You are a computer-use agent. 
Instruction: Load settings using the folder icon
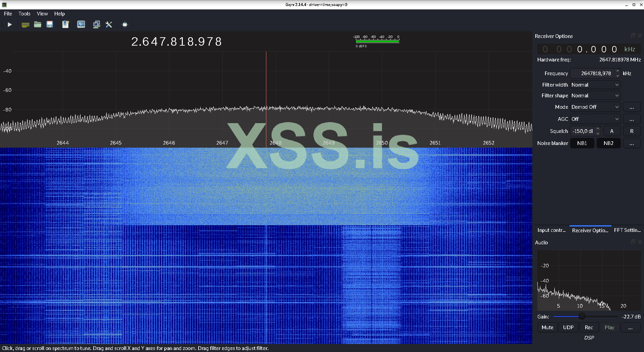(x=38, y=24)
